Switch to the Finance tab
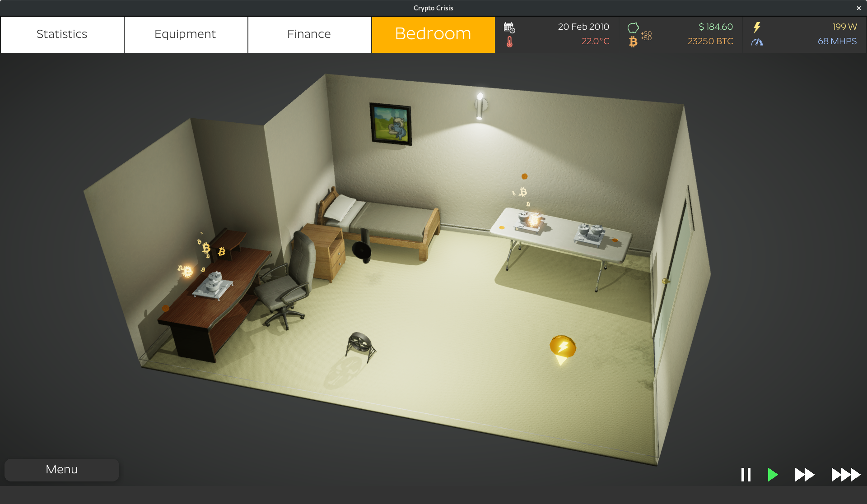The height and width of the screenshot is (504, 867). point(309,33)
